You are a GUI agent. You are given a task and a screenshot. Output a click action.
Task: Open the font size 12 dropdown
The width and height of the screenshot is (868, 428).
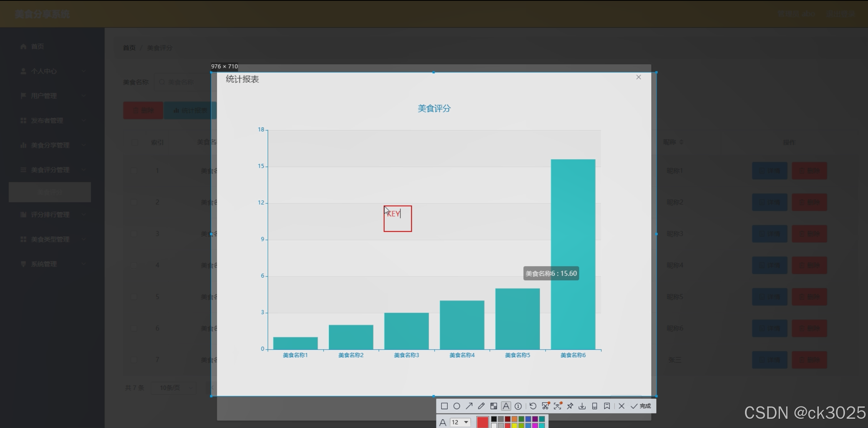click(460, 422)
